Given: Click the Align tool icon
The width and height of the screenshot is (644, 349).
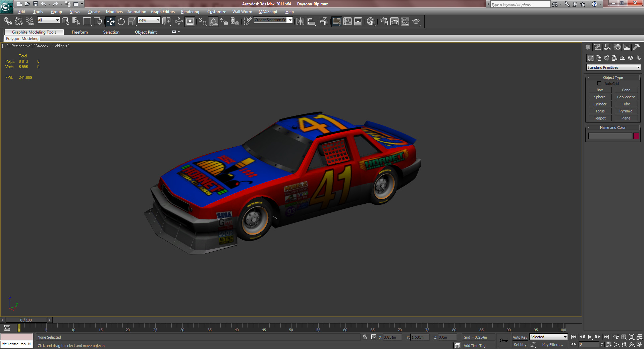Looking at the screenshot, I should (312, 21).
